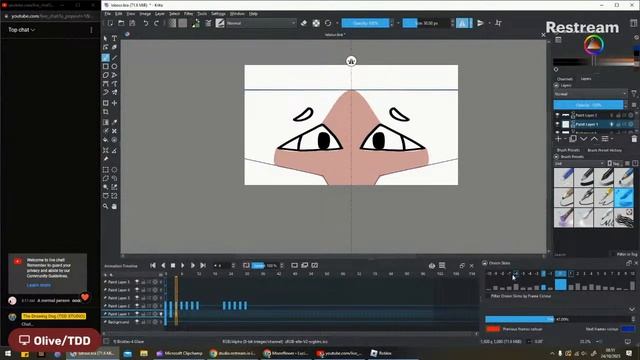Toggle the onion skin bulb on Paint Layer 1

coord(611,124)
